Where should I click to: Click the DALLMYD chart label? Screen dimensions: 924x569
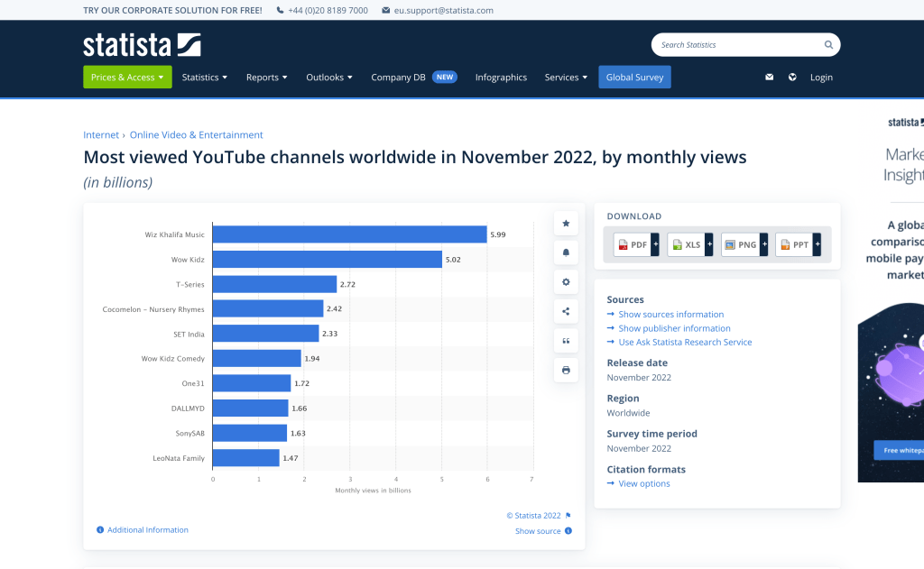188,408
